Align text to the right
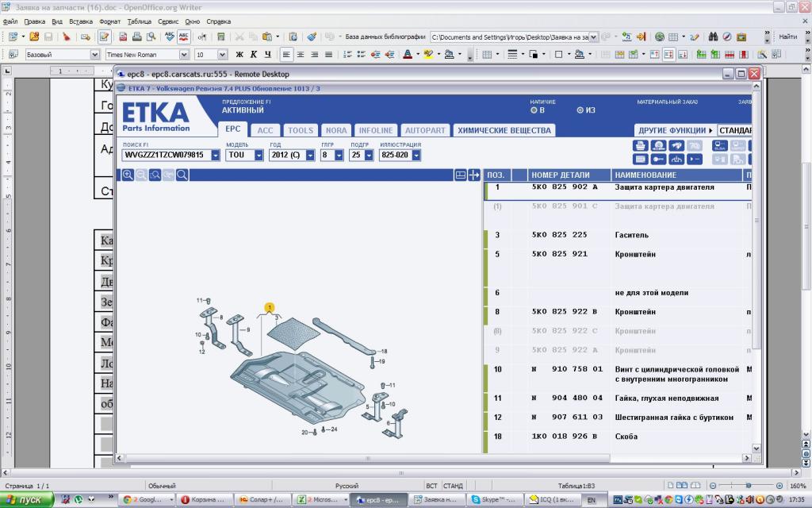The image size is (812, 508). coord(314,55)
